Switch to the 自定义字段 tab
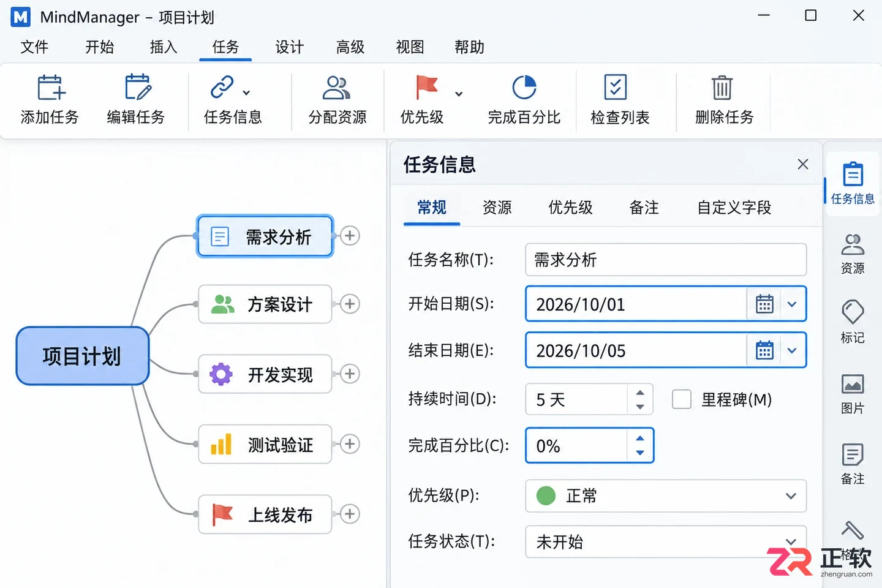The image size is (882, 588). (734, 208)
